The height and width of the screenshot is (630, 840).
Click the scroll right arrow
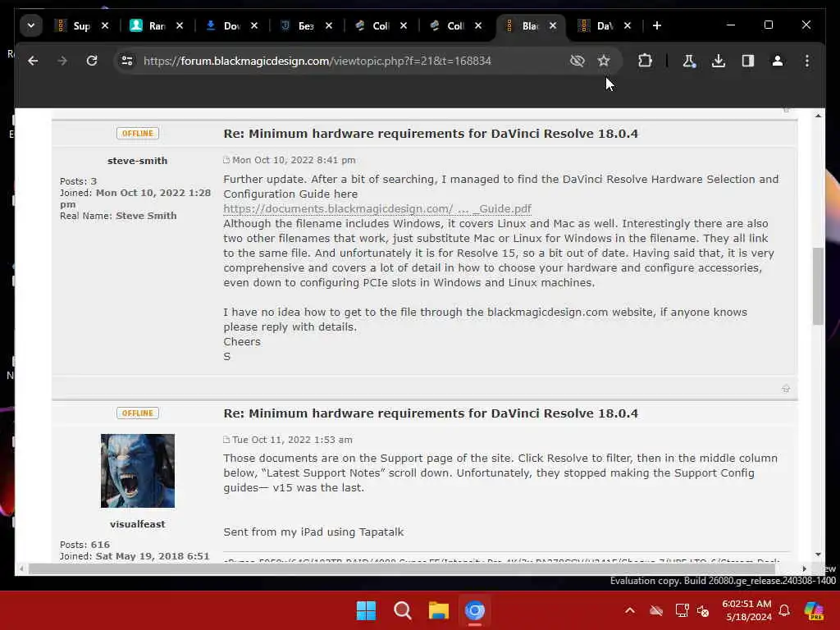[804, 569]
